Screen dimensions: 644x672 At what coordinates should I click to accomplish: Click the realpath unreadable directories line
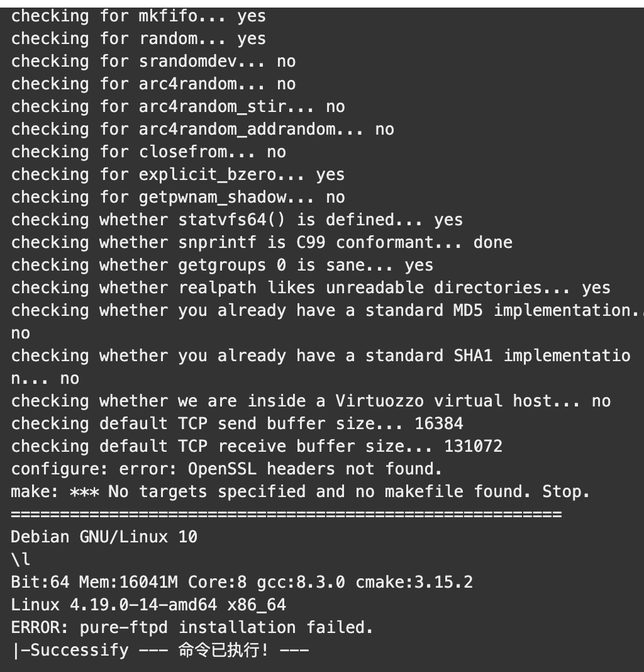311,288
